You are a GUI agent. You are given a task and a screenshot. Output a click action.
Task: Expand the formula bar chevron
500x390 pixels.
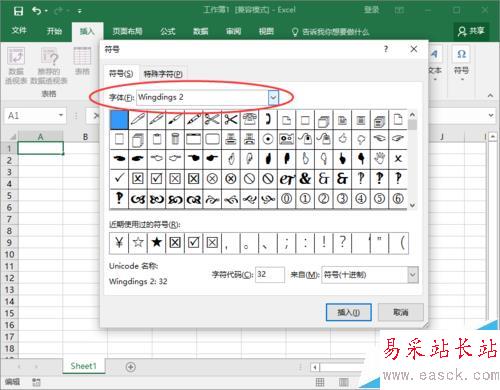(491, 115)
